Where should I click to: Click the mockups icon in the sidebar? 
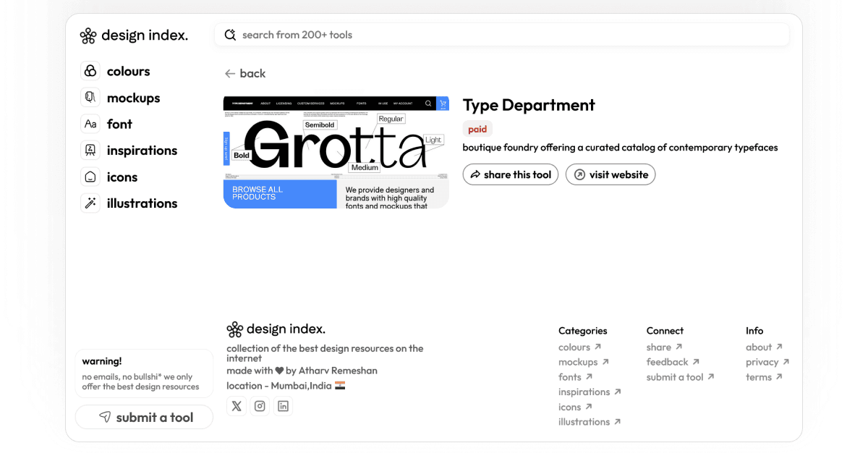click(90, 97)
